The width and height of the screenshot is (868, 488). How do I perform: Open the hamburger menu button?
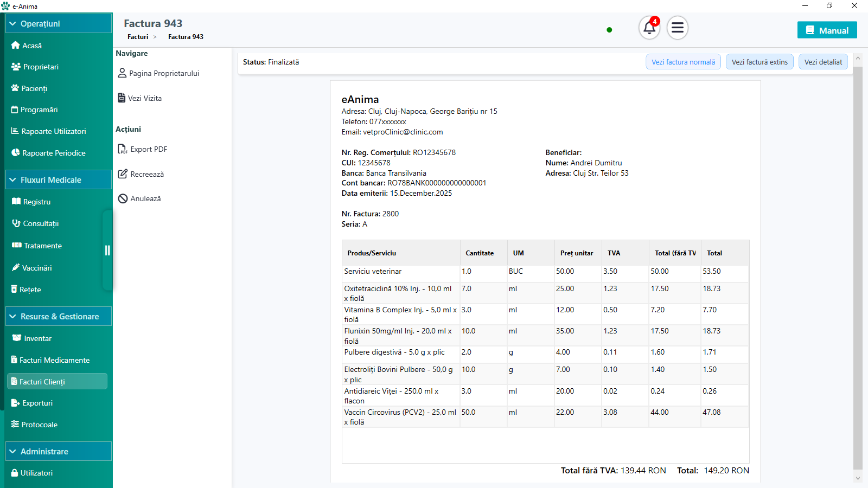pos(677,28)
